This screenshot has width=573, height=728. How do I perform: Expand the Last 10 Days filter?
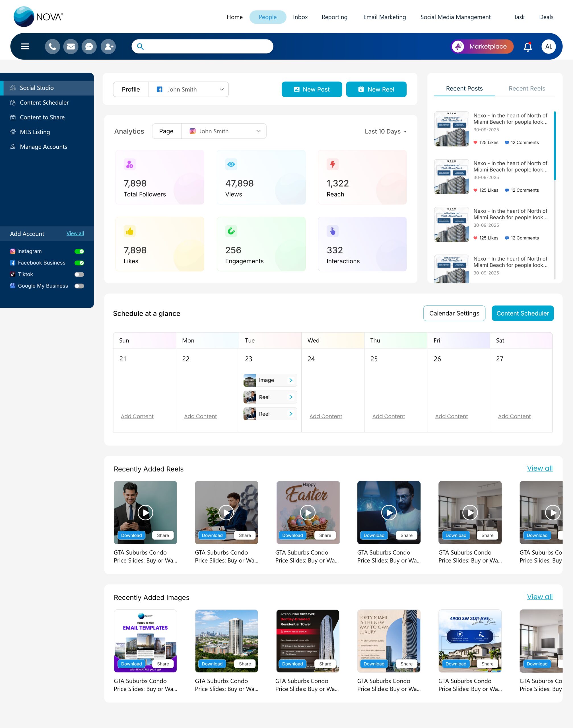coord(386,131)
